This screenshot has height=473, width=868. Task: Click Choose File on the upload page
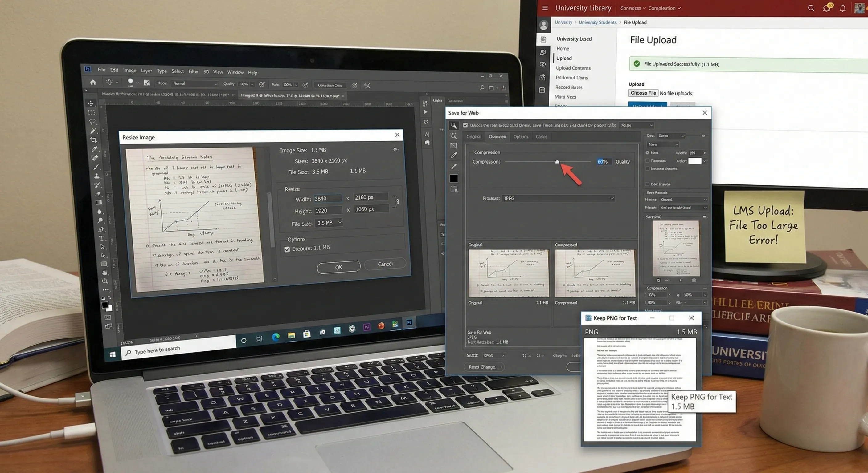pyautogui.click(x=643, y=93)
